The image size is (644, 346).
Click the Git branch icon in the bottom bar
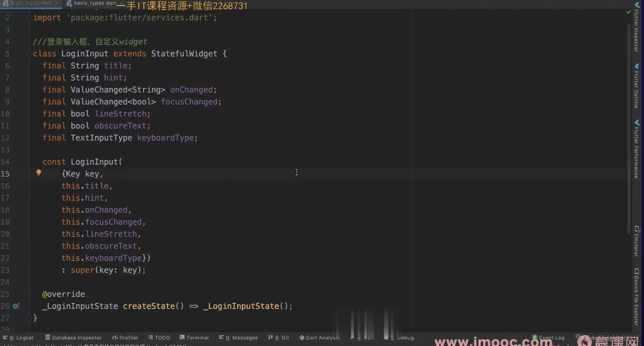(271, 338)
